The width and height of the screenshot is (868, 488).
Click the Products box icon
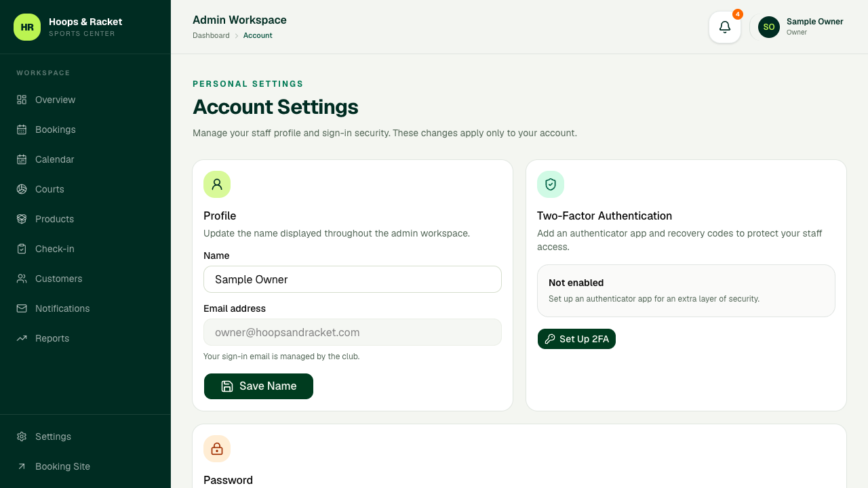[22, 219]
